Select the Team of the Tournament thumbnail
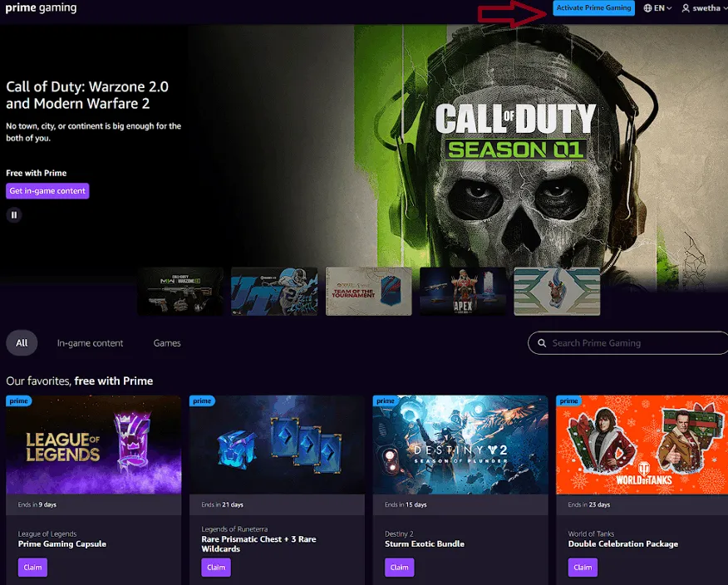The width and height of the screenshot is (728, 585). pyautogui.click(x=369, y=291)
